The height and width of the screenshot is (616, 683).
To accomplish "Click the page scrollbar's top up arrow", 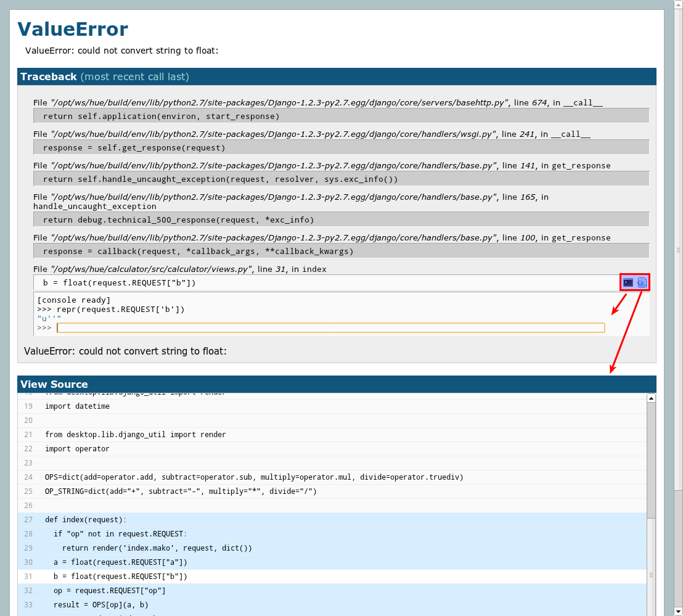I will pos(678,4).
